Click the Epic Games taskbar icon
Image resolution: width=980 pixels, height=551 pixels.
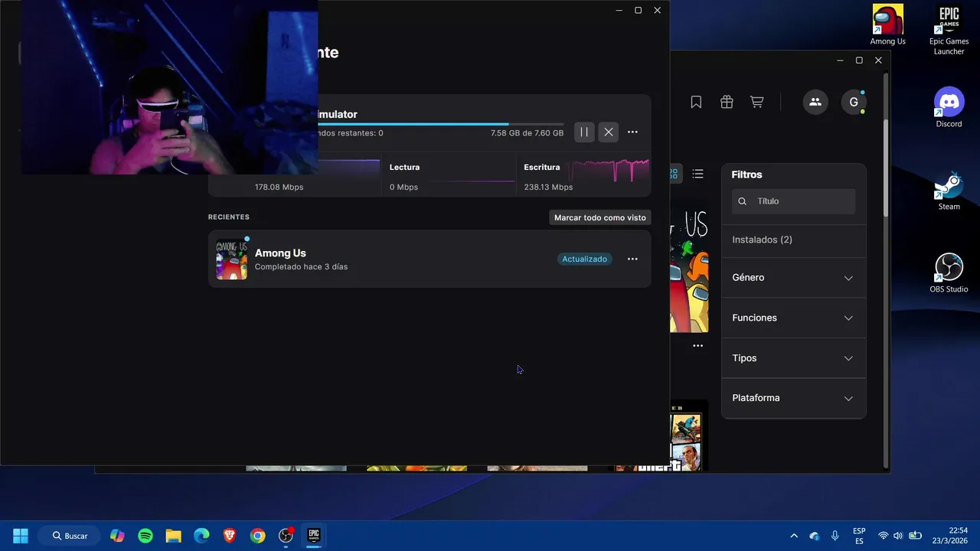point(314,536)
